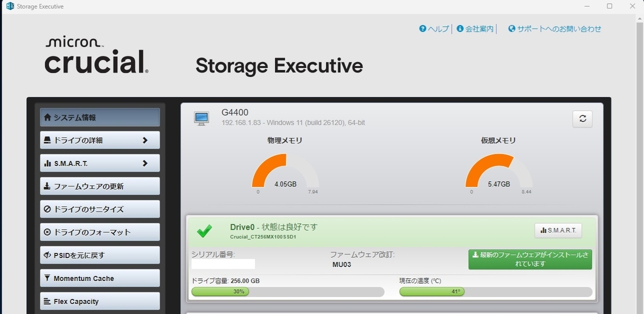Open ファームウェアの更新 using the download icon
644x314 pixels.
tap(48, 186)
